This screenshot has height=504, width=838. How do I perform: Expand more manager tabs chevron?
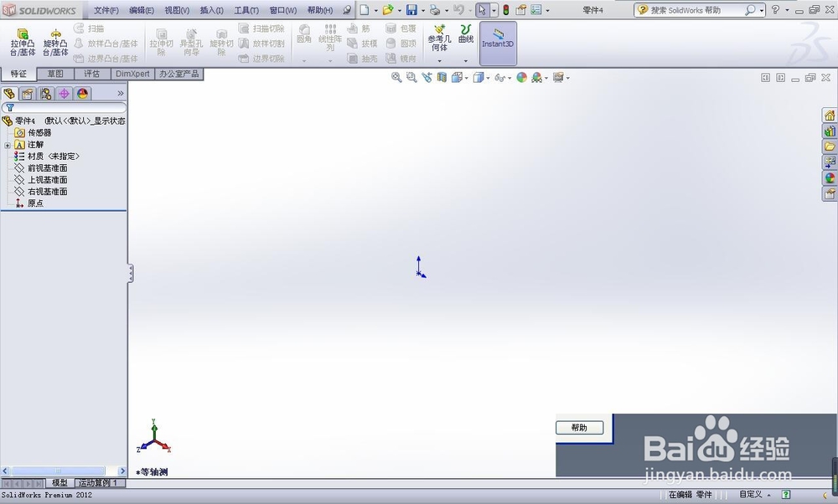(x=120, y=94)
